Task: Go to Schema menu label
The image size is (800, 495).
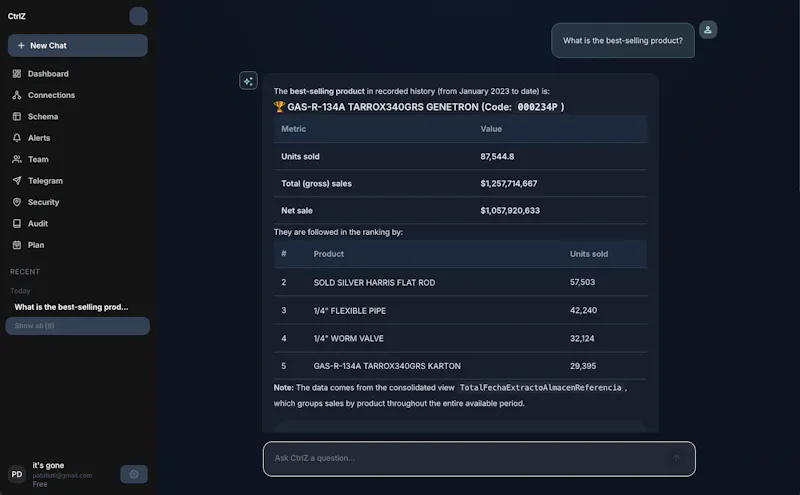Action: [x=43, y=116]
